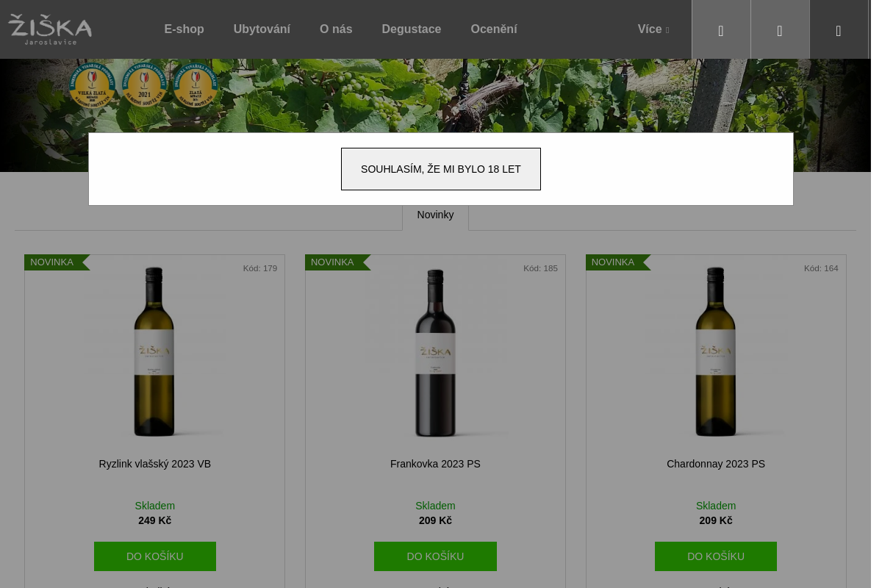Open the Chardonnay 2023 PS product title link
Viewport: 882px width, 588px height.
[x=715, y=464]
